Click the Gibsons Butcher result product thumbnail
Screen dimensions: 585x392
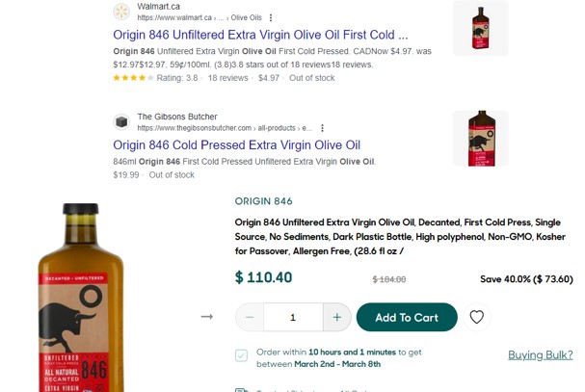coord(480,136)
